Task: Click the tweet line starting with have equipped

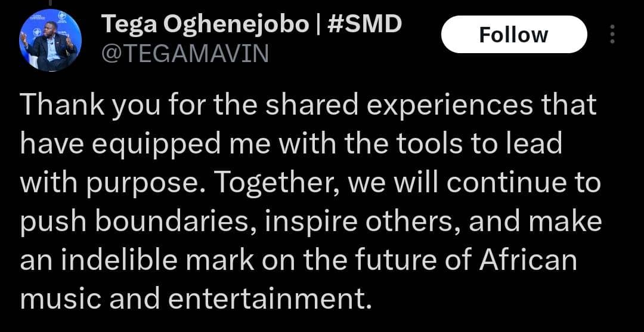Action: pyautogui.click(x=291, y=145)
